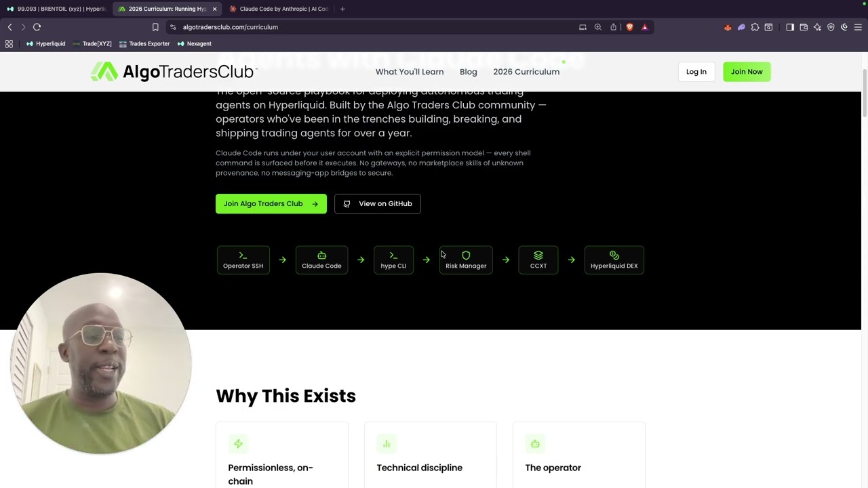Open the browser hamburger main menu
The height and width of the screenshot is (488, 868).
point(858,27)
